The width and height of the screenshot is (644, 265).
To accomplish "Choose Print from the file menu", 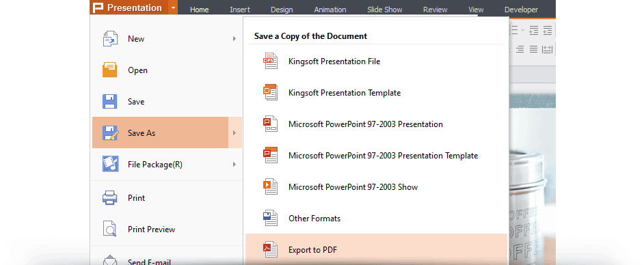I will click(x=167, y=197).
